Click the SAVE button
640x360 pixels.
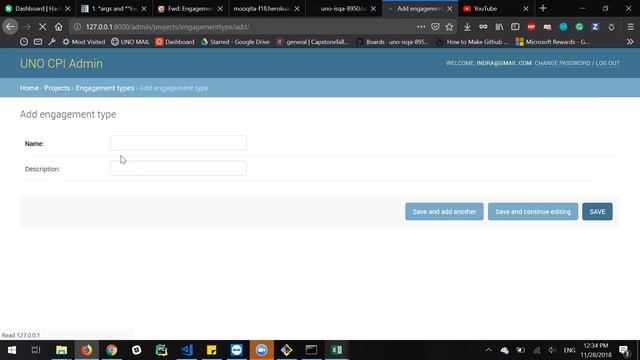click(597, 211)
